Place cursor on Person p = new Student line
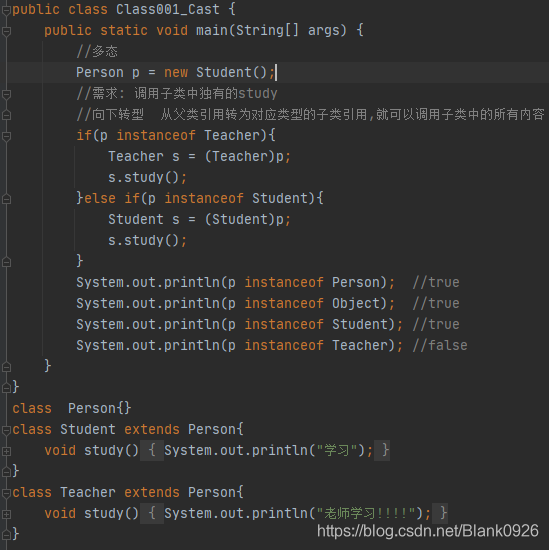 click(x=175, y=73)
